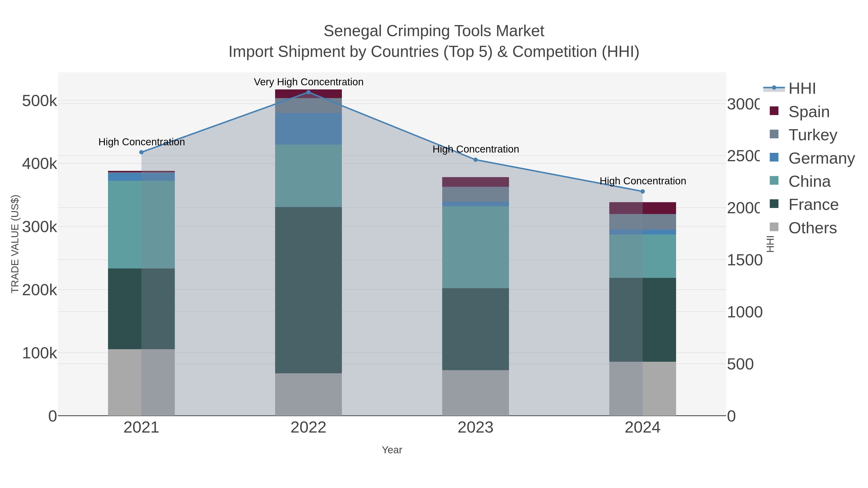Screen dimensions: 868x488
Task: Click the HHI marker for 2021
Action: 142,152
